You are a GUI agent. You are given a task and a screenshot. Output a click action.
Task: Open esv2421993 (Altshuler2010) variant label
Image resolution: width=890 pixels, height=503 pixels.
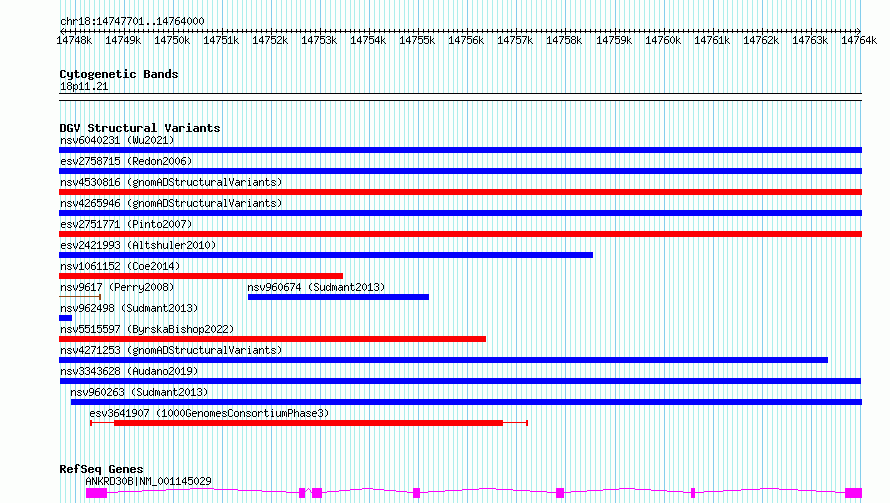(138, 245)
